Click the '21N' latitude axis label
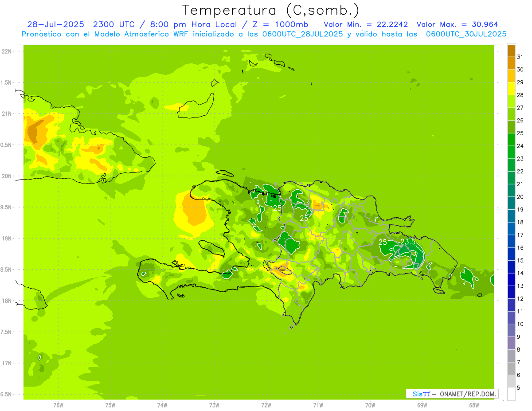The image size is (532, 411). 6,114
